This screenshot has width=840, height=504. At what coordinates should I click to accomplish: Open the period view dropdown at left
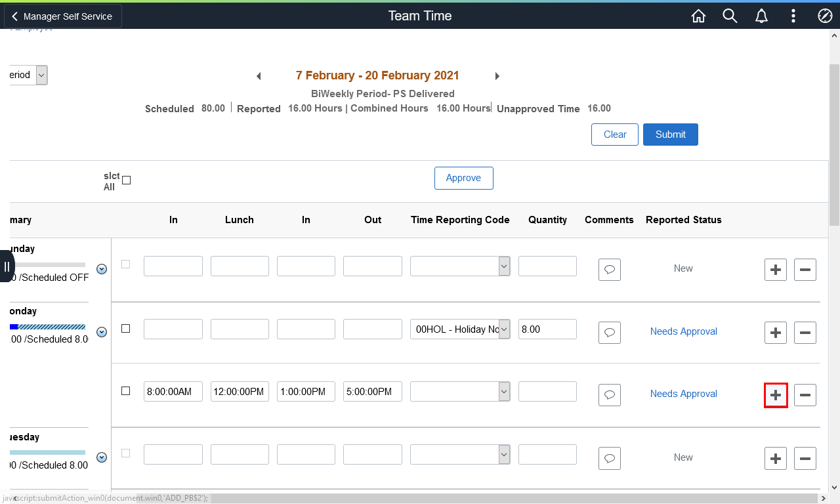[x=29, y=75]
